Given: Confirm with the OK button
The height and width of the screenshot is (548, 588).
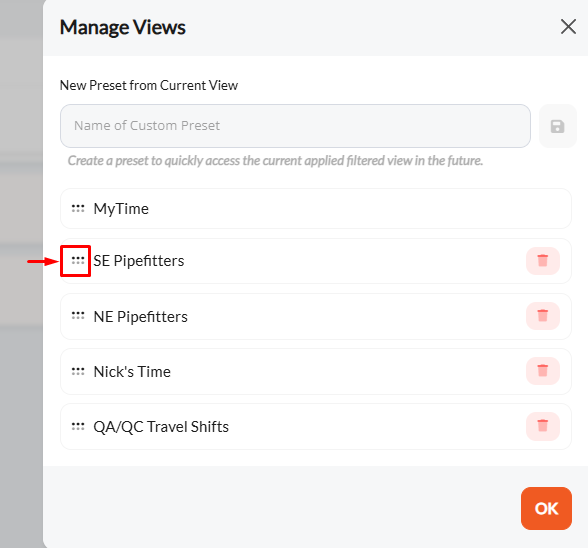Looking at the screenshot, I should (x=546, y=508).
